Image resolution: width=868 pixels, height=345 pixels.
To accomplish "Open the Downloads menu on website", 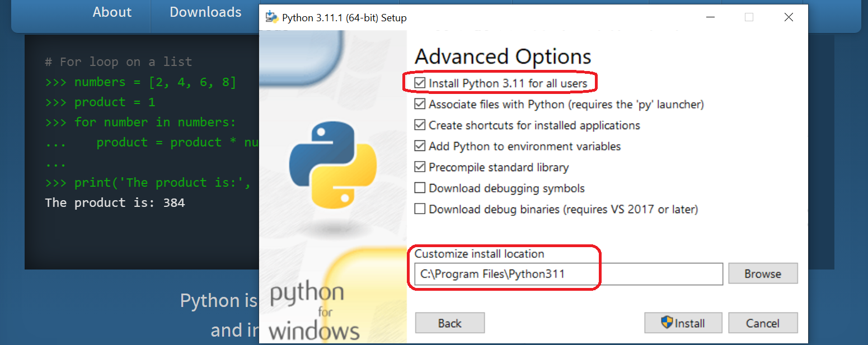I will point(206,12).
